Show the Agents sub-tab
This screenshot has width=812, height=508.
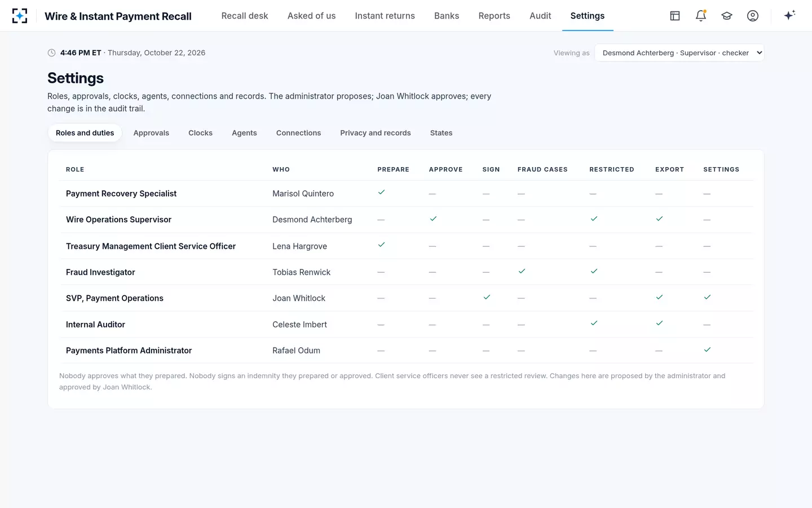point(244,133)
